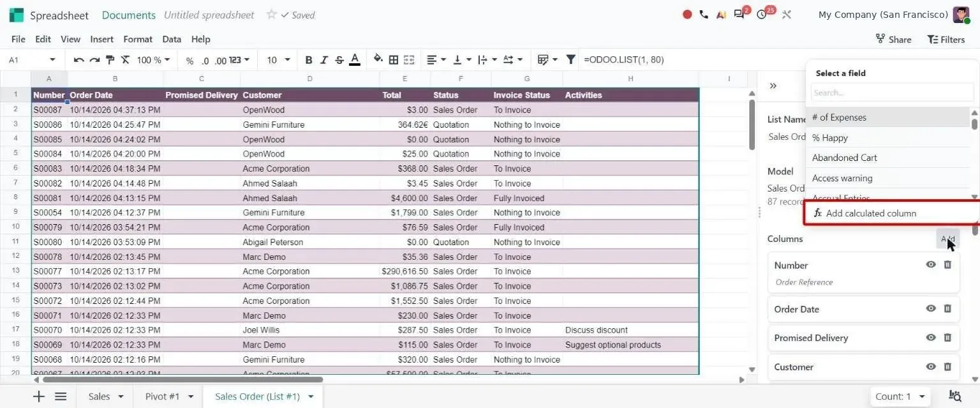
Task: Open the Data menu
Action: (172, 39)
